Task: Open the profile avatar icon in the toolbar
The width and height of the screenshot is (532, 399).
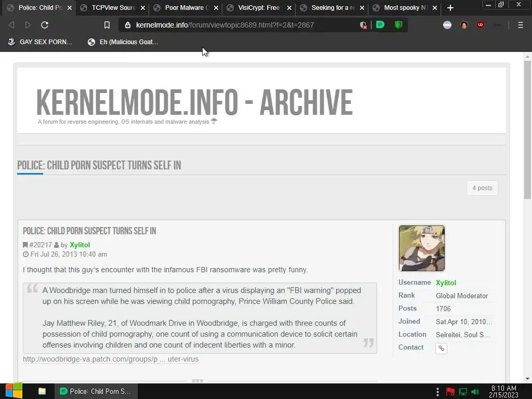Action: [x=464, y=25]
